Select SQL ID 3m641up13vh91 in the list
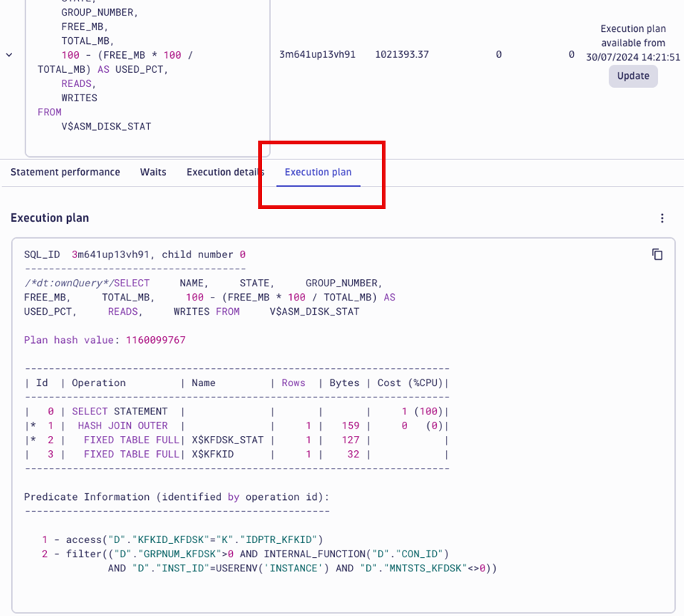This screenshot has height=616, width=684. pyautogui.click(x=313, y=54)
